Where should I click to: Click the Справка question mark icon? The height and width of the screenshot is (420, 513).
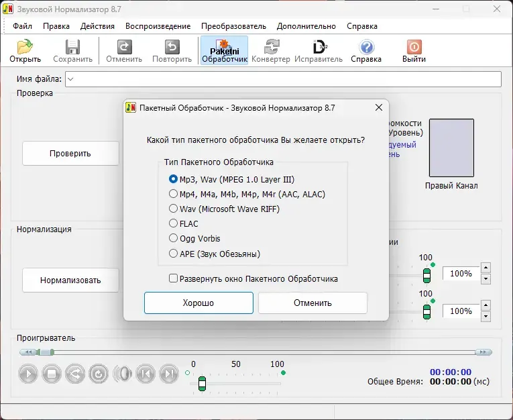click(366, 47)
